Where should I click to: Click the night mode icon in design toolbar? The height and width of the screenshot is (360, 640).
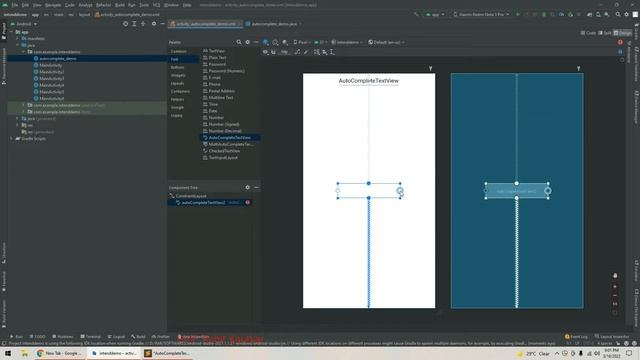[285, 42]
